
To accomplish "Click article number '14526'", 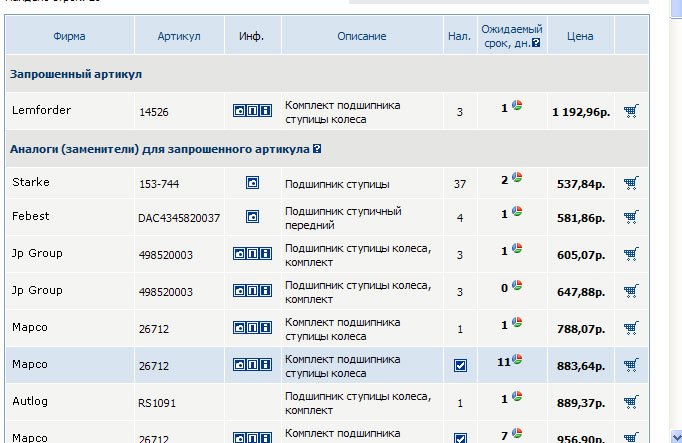I will coord(154,112).
